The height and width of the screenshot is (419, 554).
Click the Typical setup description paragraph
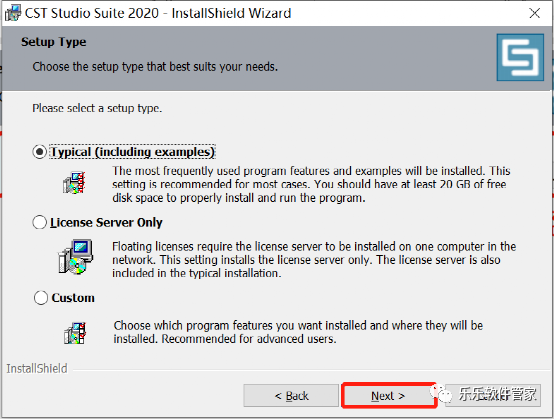click(x=311, y=184)
